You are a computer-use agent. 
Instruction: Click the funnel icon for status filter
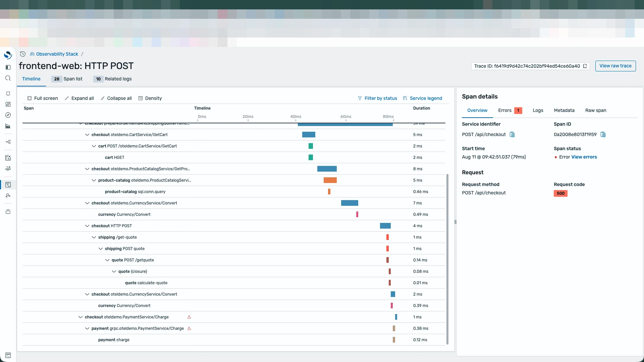click(x=360, y=98)
